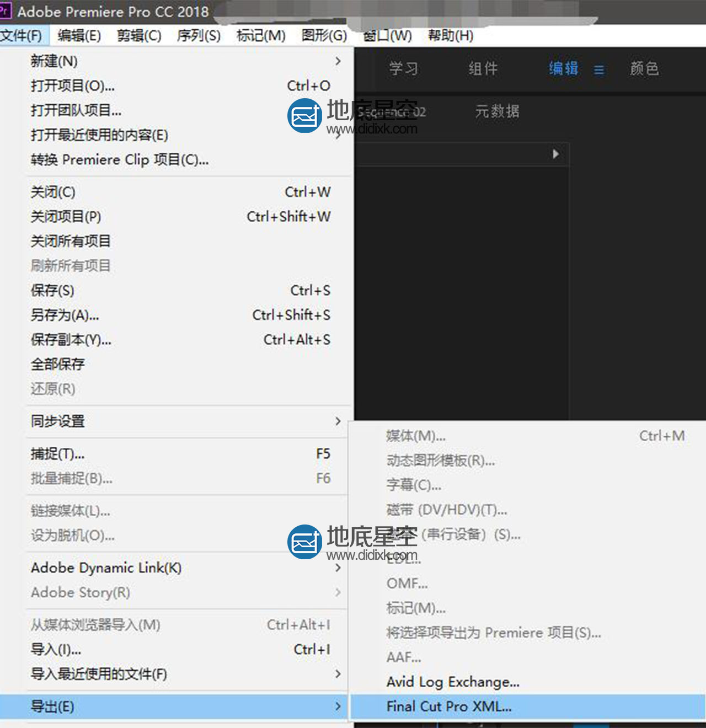Image resolution: width=706 pixels, height=728 pixels.
Task: Click the Premiere Pro app icon
Action: point(5,11)
